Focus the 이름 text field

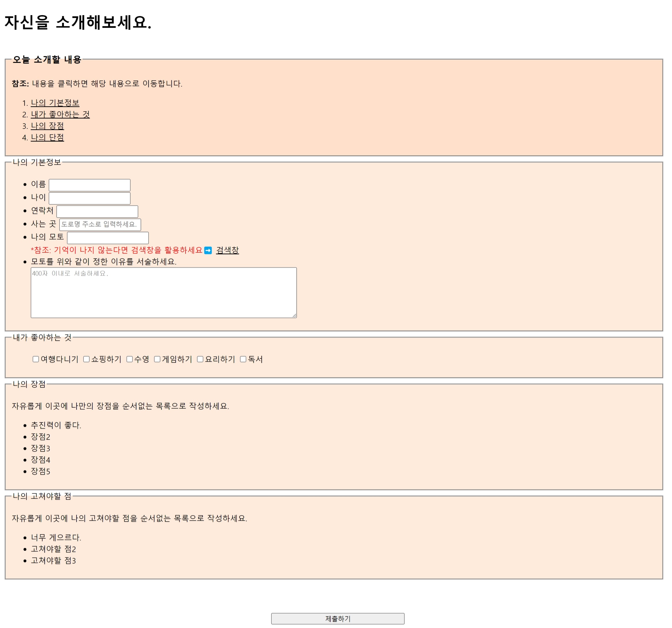[90, 185]
